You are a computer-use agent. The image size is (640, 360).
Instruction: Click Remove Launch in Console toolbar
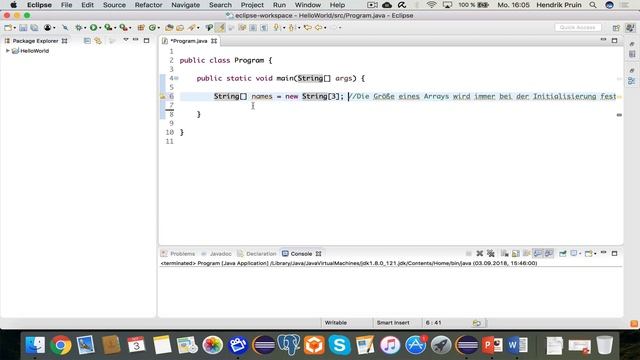(x=480, y=253)
